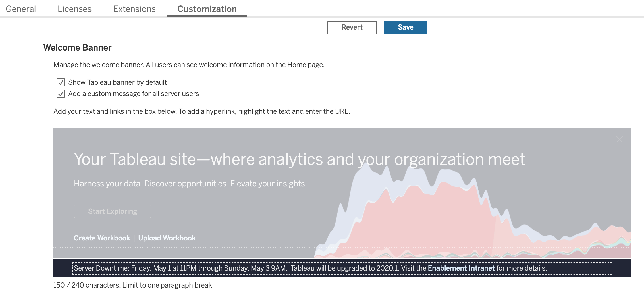The height and width of the screenshot is (295, 644).
Task: Click 'Add your text and links' instruction
Action: pos(201,111)
